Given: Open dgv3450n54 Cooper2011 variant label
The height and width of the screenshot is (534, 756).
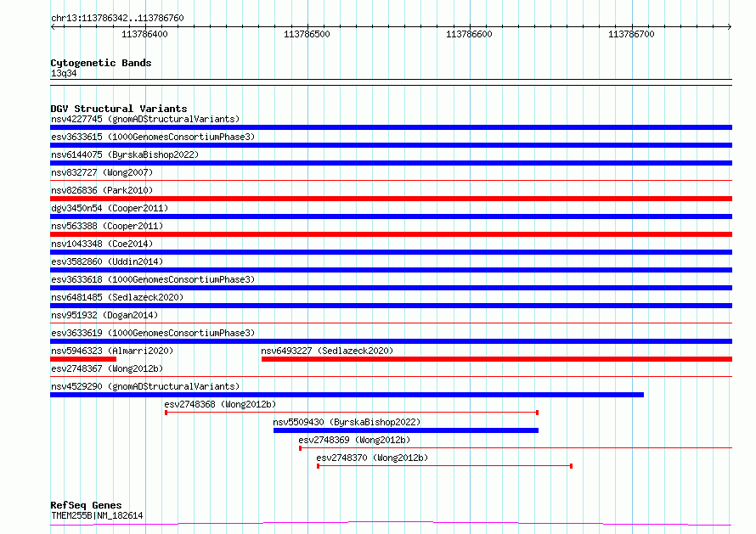Looking at the screenshot, I should pos(110,208).
